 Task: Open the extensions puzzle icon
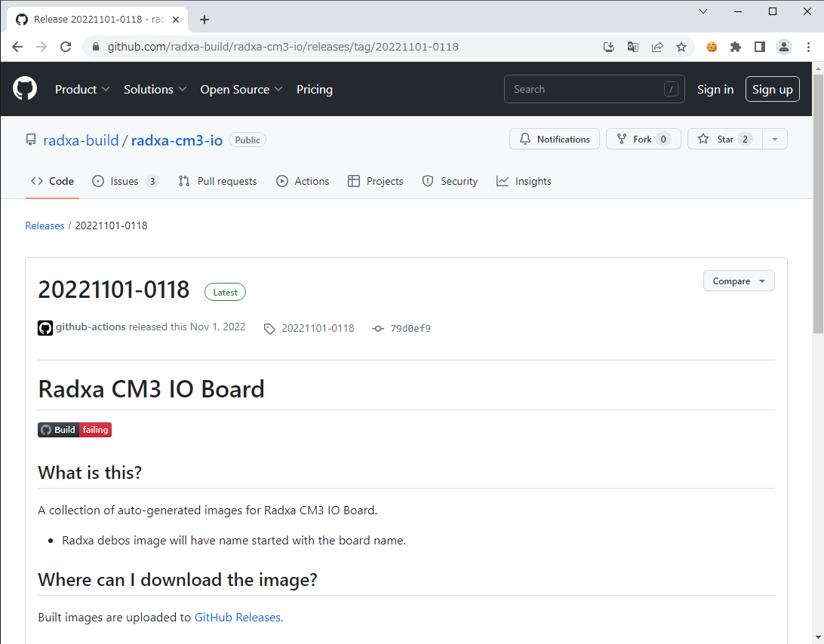click(x=736, y=47)
